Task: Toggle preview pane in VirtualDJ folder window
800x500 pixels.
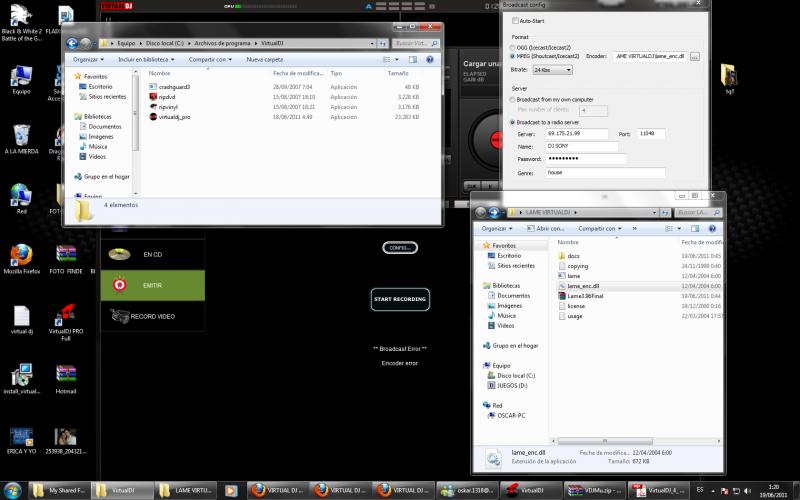Action: pos(413,60)
